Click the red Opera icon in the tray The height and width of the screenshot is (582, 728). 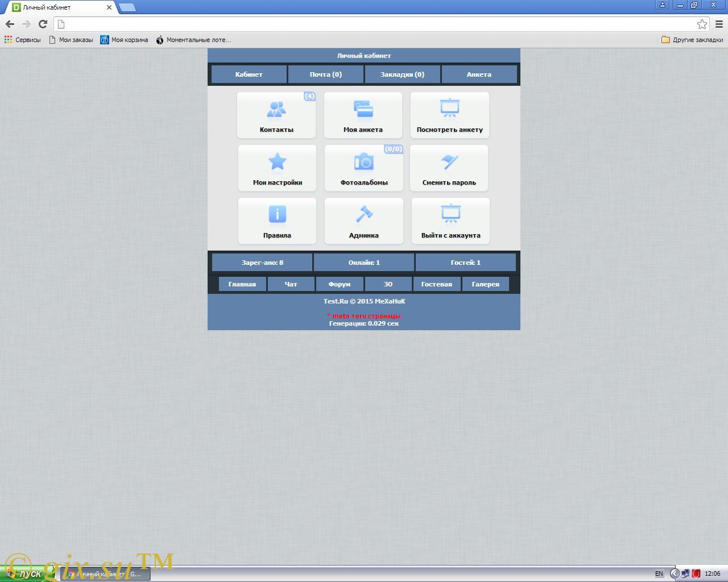696,574
